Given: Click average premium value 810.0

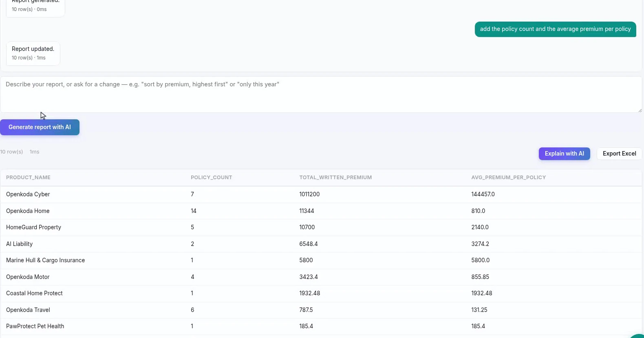Looking at the screenshot, I should [478, 211].
